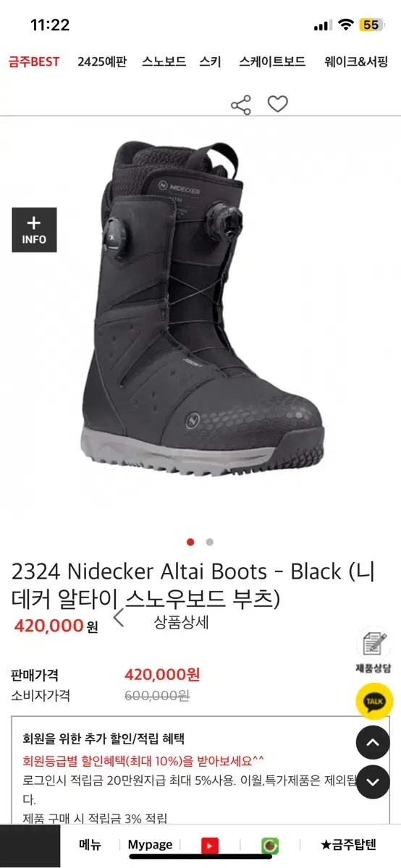Open KakaoTalk TALK chat icon
The image size is (401, 868).
pyautogui.click(x=374, y=701)
